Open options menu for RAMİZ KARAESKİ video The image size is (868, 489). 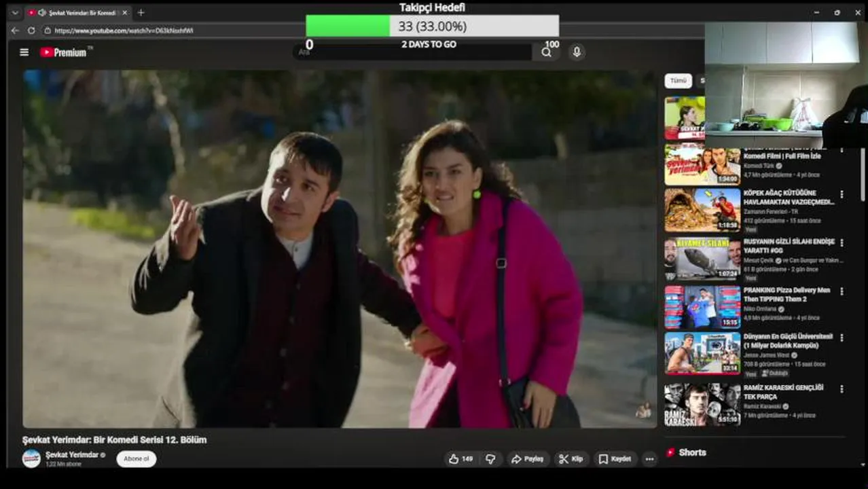842,389
